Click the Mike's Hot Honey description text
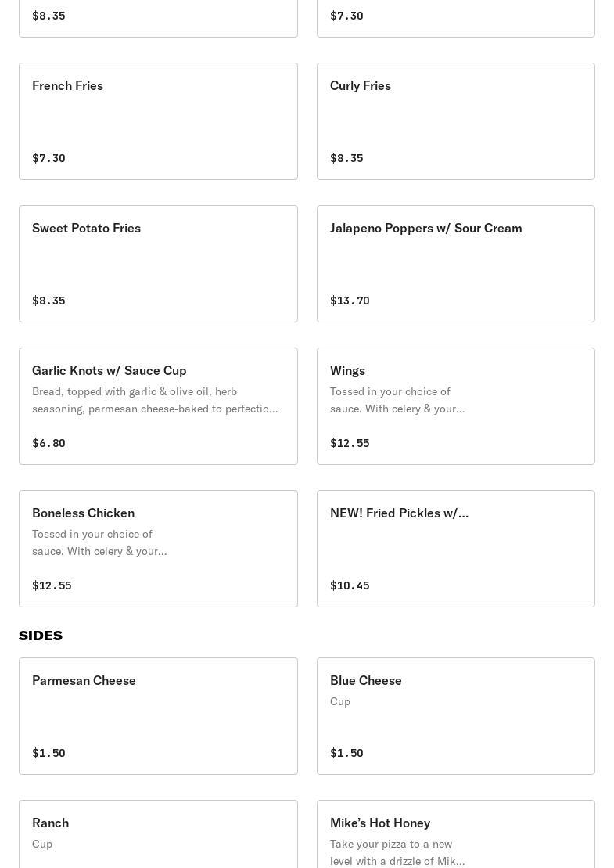The image size is (614, 868). pos(397,852)
